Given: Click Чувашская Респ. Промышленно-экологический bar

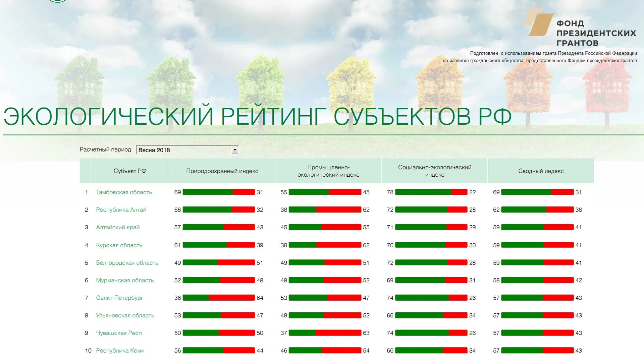Looking at the screenshot, I should pos(325,333).
